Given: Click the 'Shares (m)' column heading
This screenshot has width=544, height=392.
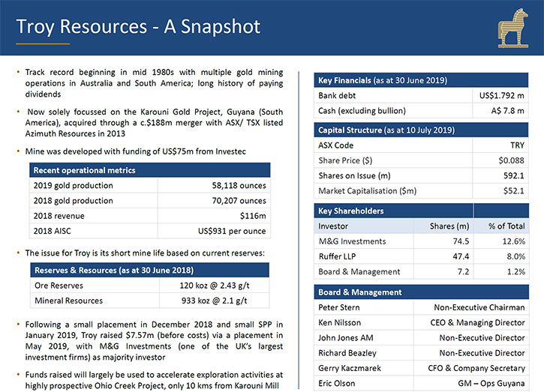Looking at the screenshot, I should [449, 226].
